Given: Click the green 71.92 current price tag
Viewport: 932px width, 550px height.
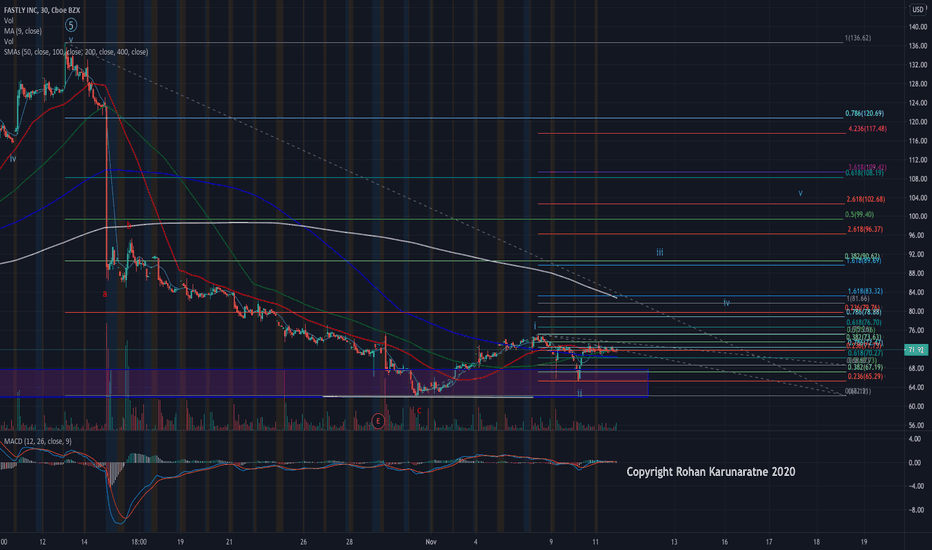Looking at the screenshot, I should [917, 350].
